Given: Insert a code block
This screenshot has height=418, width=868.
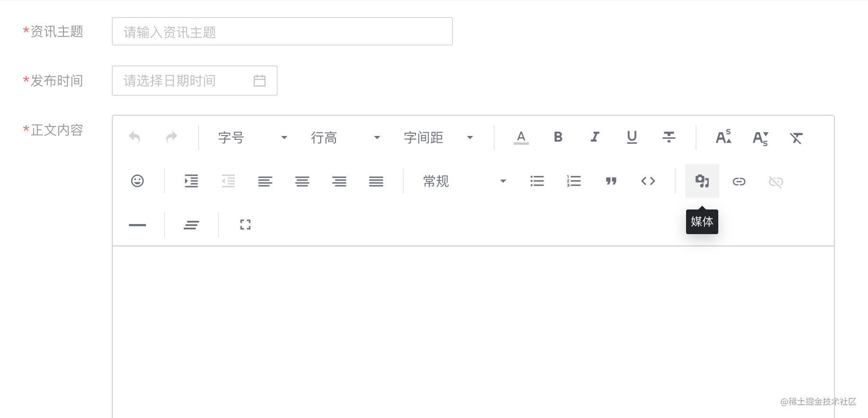Looking at the screenshot, I should pyautogui.click(x=648, y=181).
